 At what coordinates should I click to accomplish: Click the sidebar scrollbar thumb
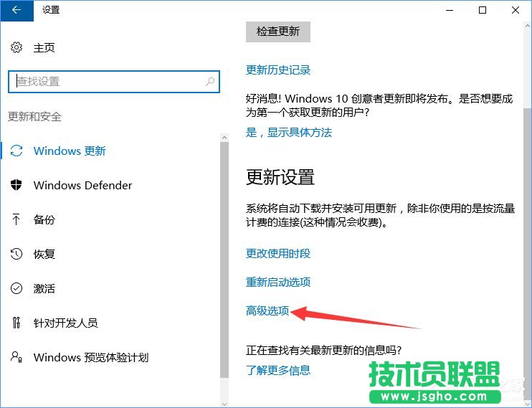point(224,260)
